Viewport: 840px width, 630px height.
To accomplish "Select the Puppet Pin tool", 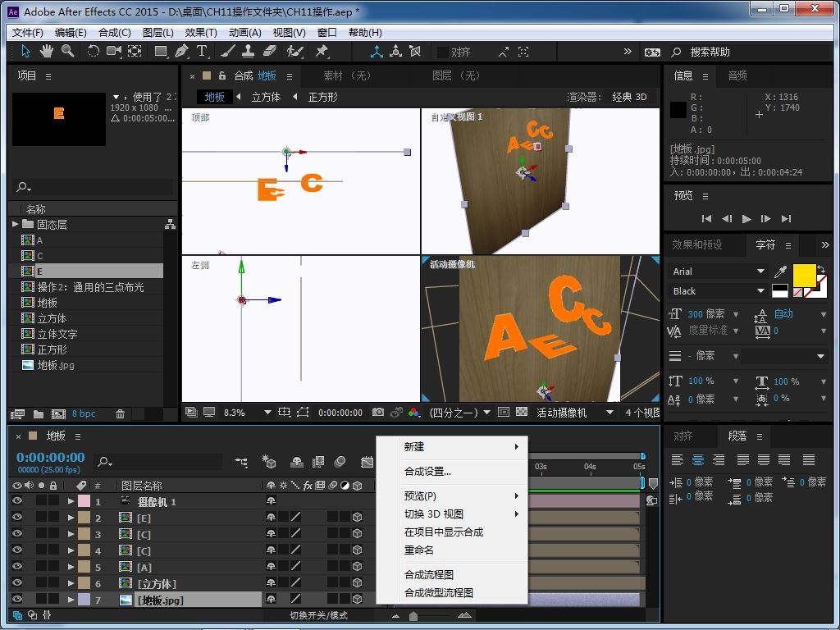I will pos(322,52).
